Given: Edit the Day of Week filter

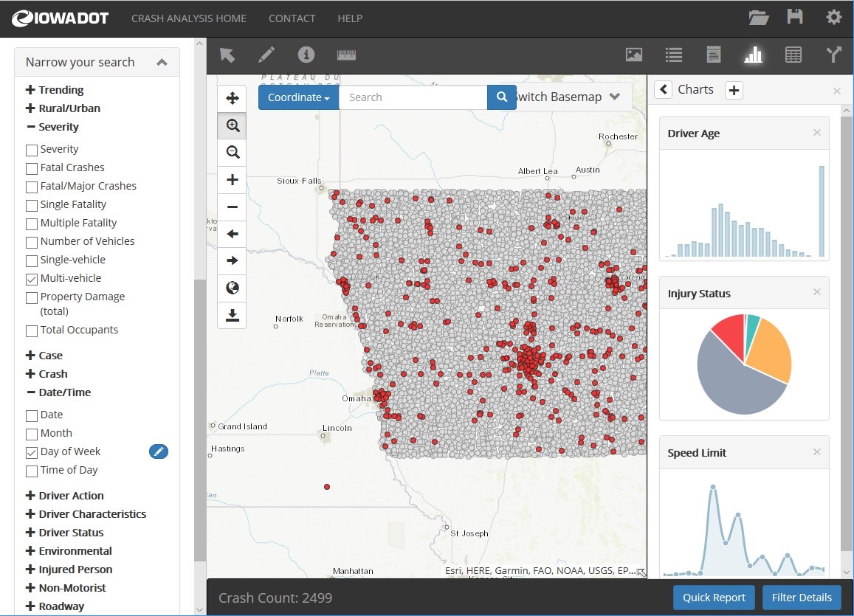Looking at the screenshot, I should coord(159,451).
